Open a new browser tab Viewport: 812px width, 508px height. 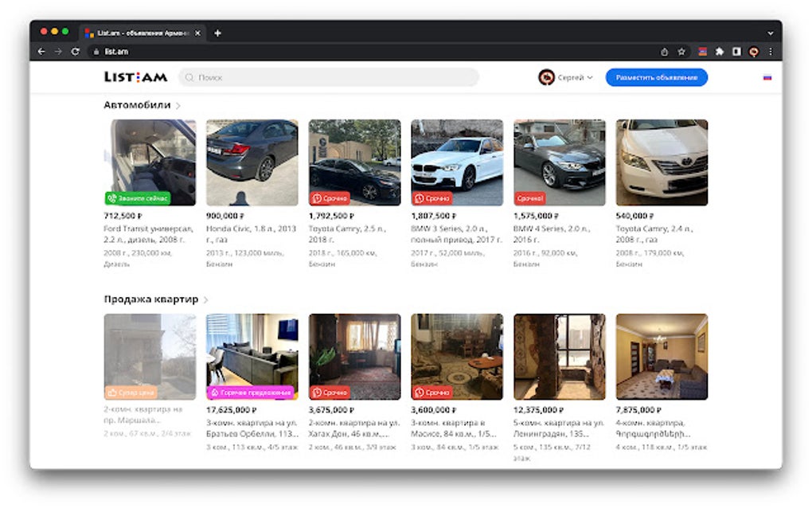click(217, 32)
